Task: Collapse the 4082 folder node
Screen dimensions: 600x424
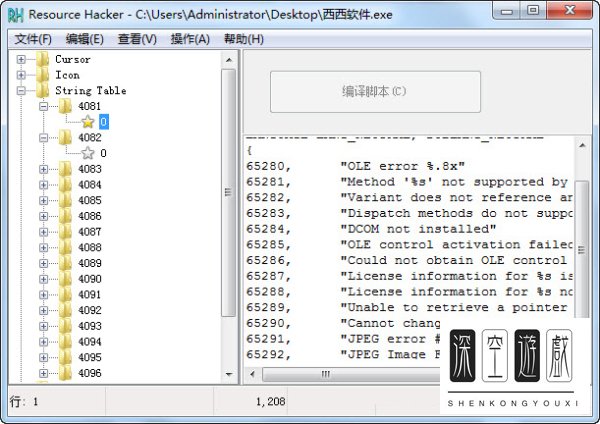Action: point(44,138)
